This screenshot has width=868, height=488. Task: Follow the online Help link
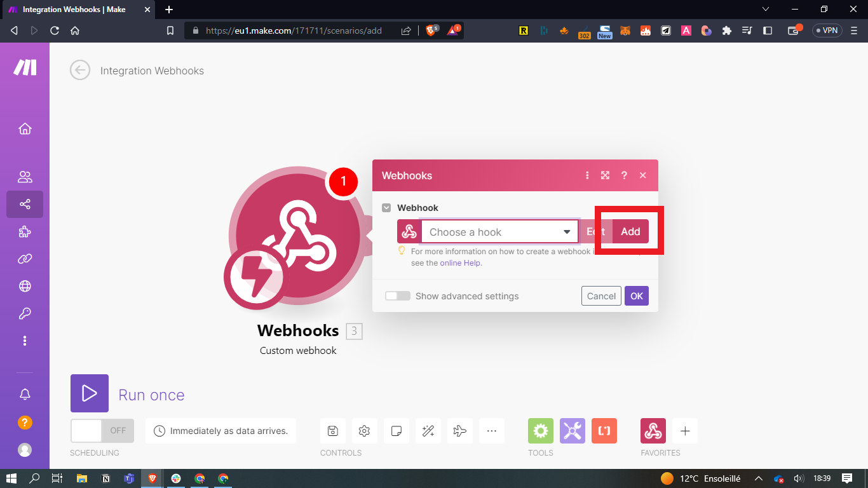point(460,263)
